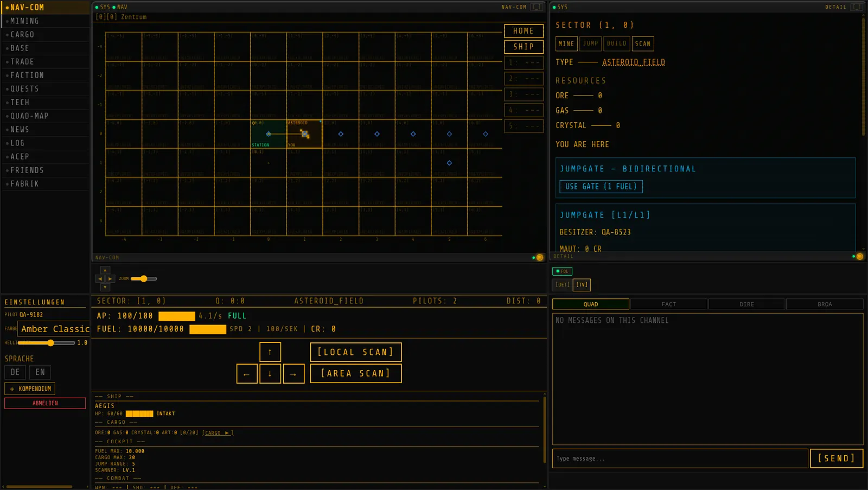The height and width of the screenshot is (490, 868).
Task: Pan the map up with the arrow icon
Action: [x=105, y=270]
